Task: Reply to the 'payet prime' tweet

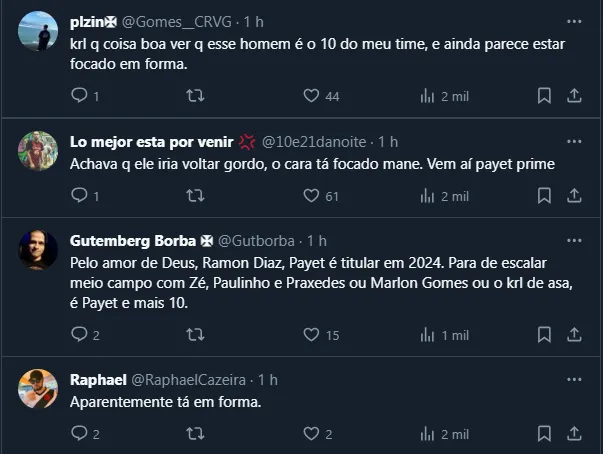Action: [81, 196]
